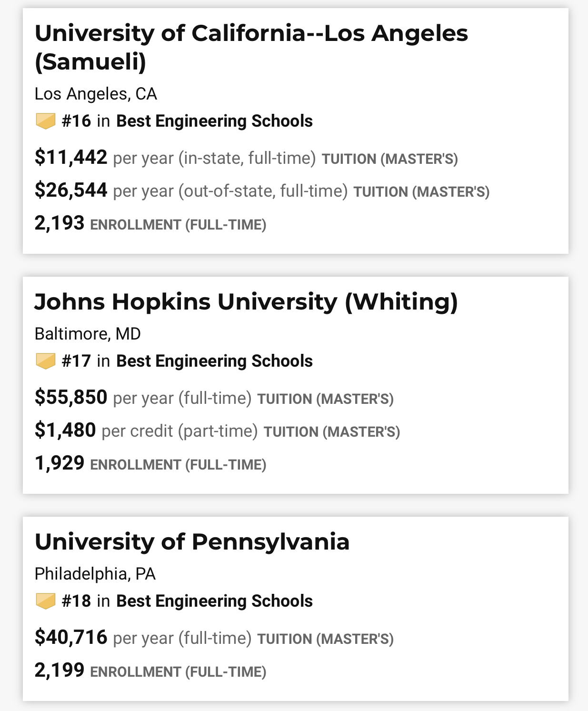Screen dimensions: 588x711
Task: Click Best Engineering Schools link under UCLA
Action: (214, 121)
